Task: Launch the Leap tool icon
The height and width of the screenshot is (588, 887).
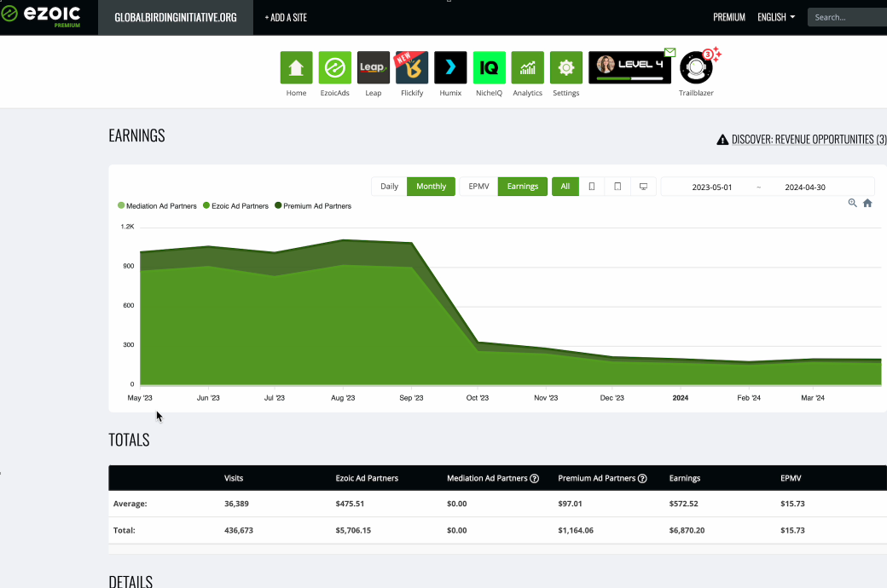Action: [374, 67]
